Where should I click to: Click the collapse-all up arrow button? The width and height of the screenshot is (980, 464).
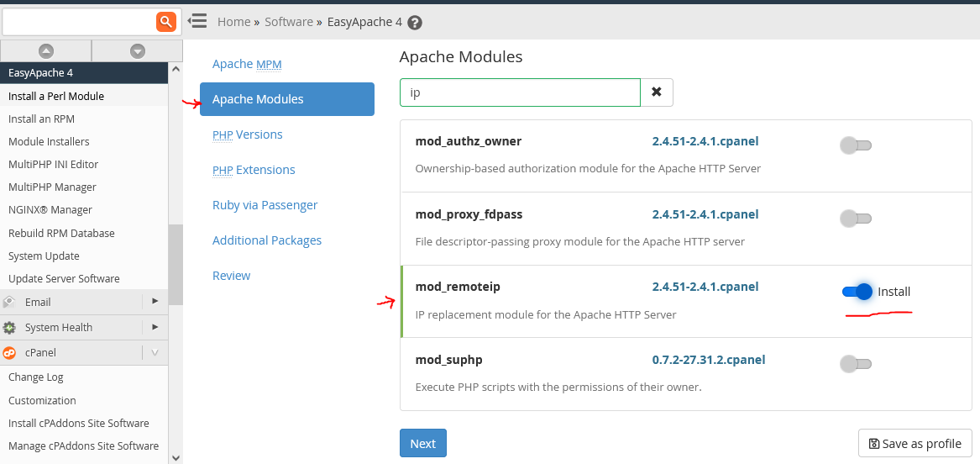(46, 50)
